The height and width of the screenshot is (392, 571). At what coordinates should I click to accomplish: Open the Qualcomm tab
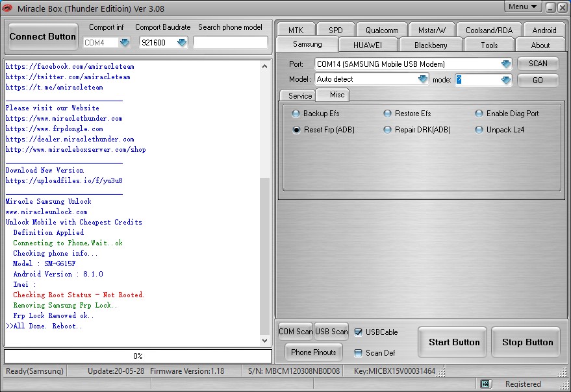[381, 31]
